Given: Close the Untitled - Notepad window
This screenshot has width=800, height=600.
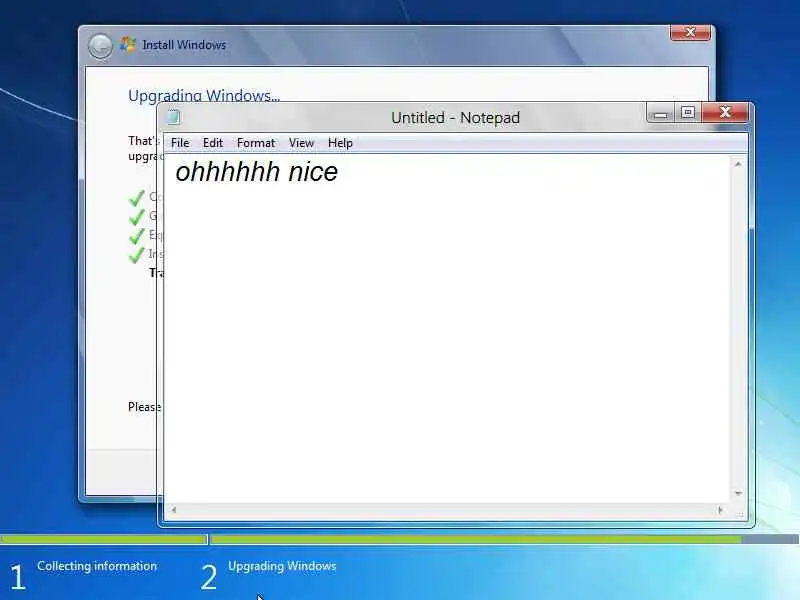Looking at the screenshot, I should coord(724,112).
